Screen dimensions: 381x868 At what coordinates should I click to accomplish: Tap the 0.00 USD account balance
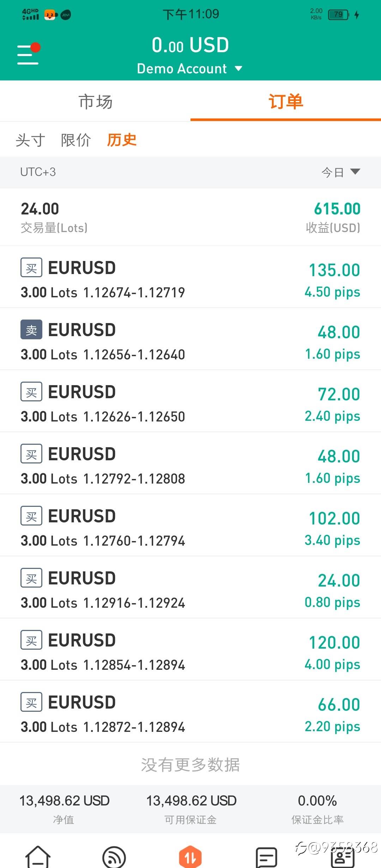190,45
